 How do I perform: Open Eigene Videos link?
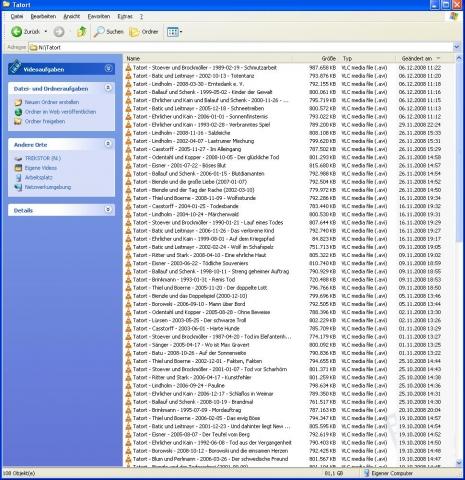[x=41, y=168]
